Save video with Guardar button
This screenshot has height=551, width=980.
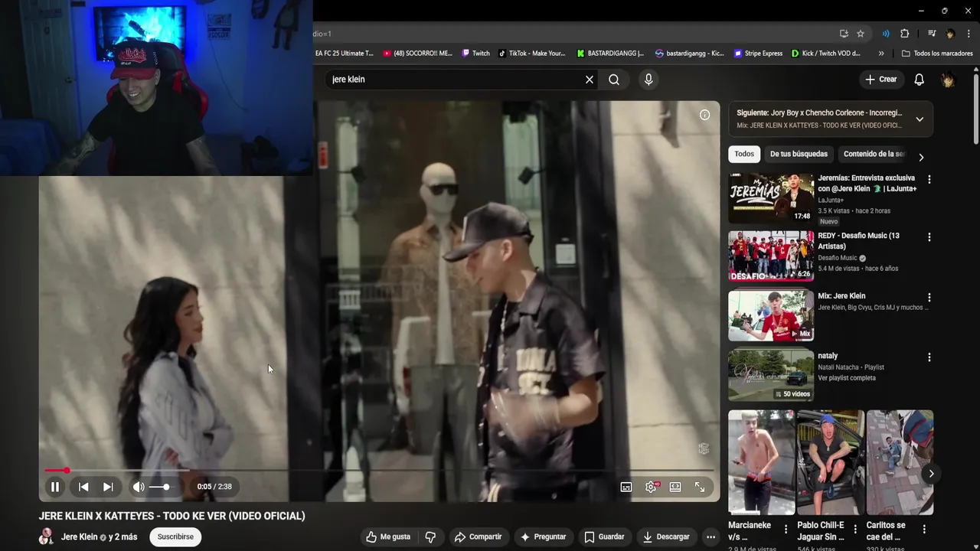click(604, 537)
